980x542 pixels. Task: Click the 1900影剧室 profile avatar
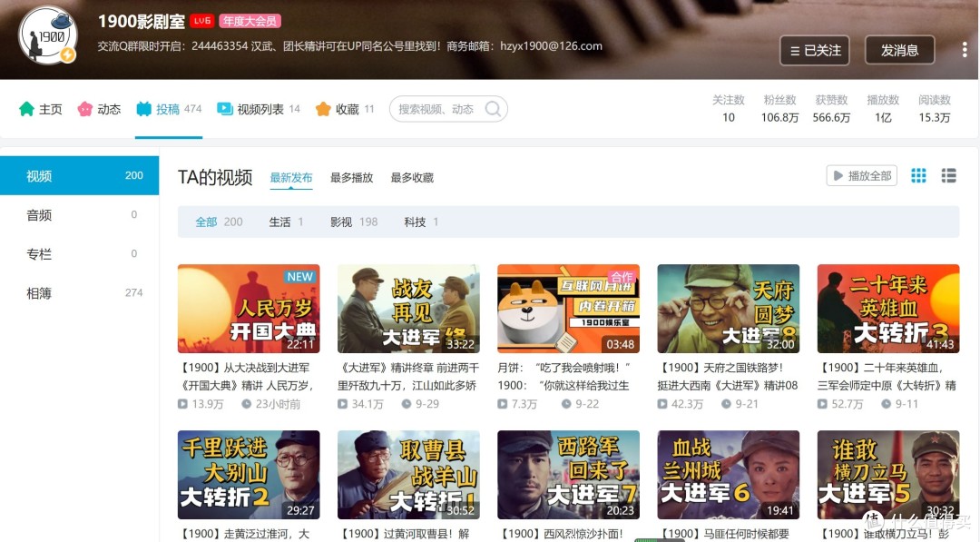point(47,36)
